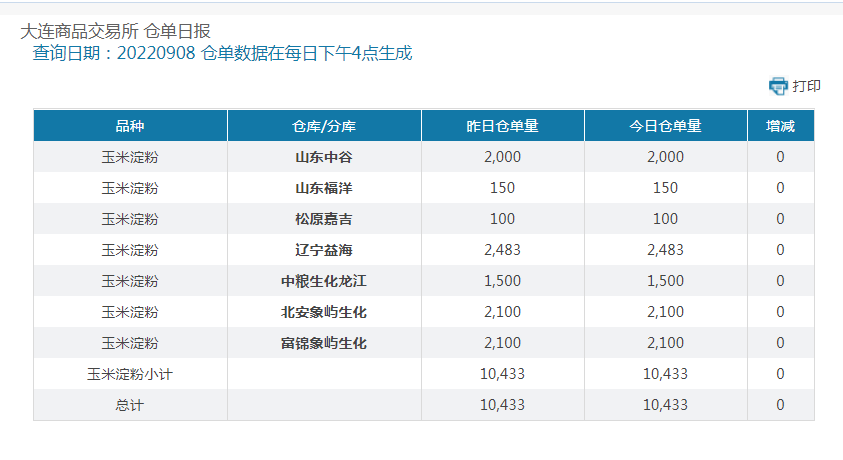Select the 仓库/分库 column header
The width and height of the screenshot is (843, 460).
(324, 126)
